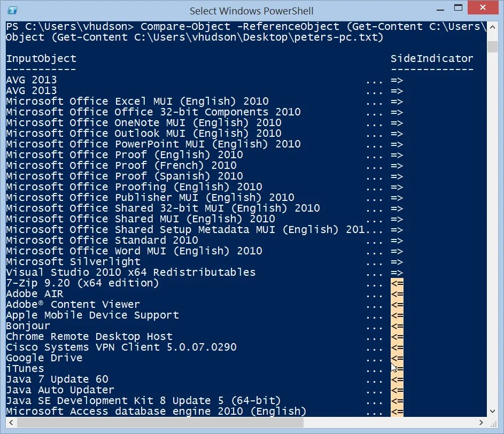This screenshot has height=434, width=504.
Task: Click the window title Select Windows PowerShell
Action: tap(251, 11)
